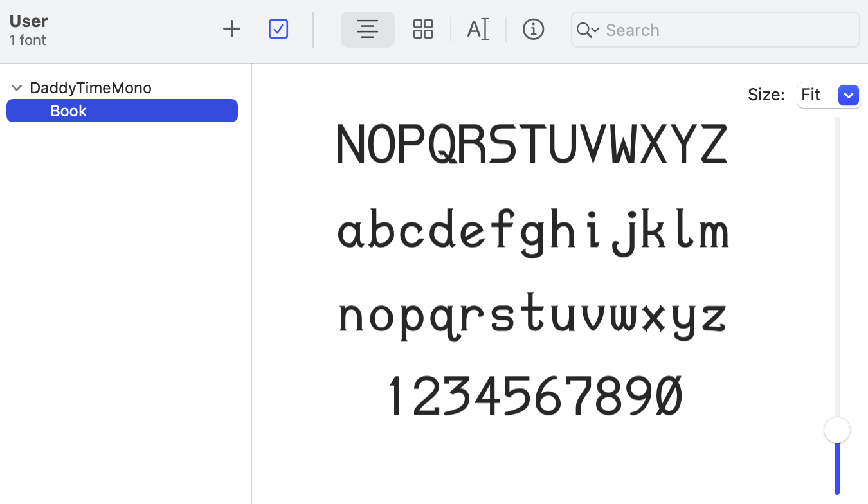Click the 1 font count label
Image resolution: width=868 pixels, height=504 pixels.
27,40
